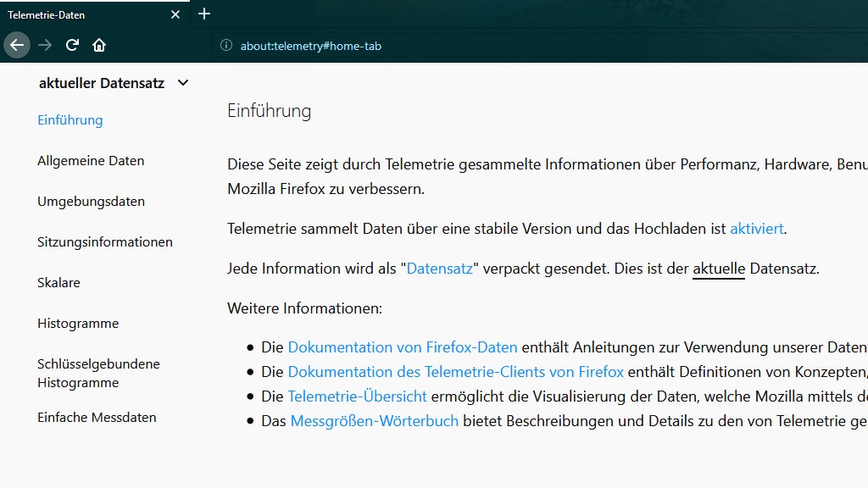
Task: Open the Skalare section
Action: (x=58, y=283)
